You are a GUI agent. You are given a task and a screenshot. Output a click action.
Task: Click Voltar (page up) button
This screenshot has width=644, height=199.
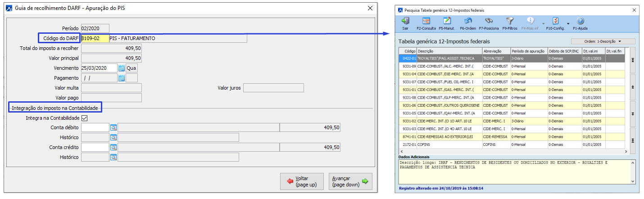coord(302,181)
